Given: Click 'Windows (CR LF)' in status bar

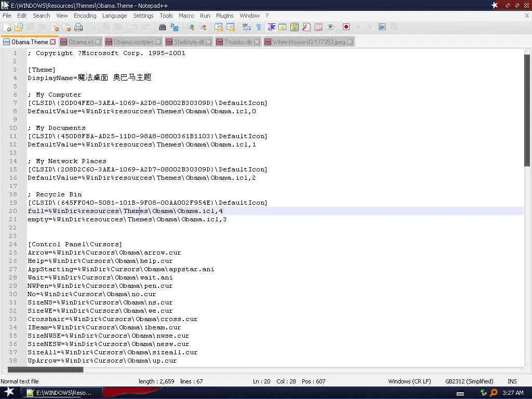Looking at the screenshot, I should [x=409, y=381].
